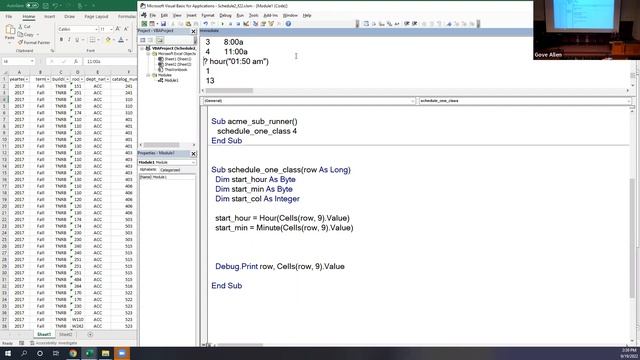
Task: Click the Fill Color bucket icon in Excel
Action: [x=108, y=40]
